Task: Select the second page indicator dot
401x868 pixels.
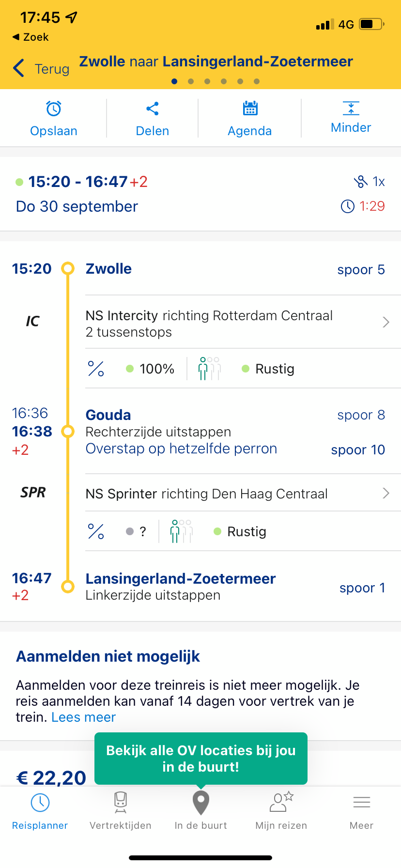Action: (191, 81)
